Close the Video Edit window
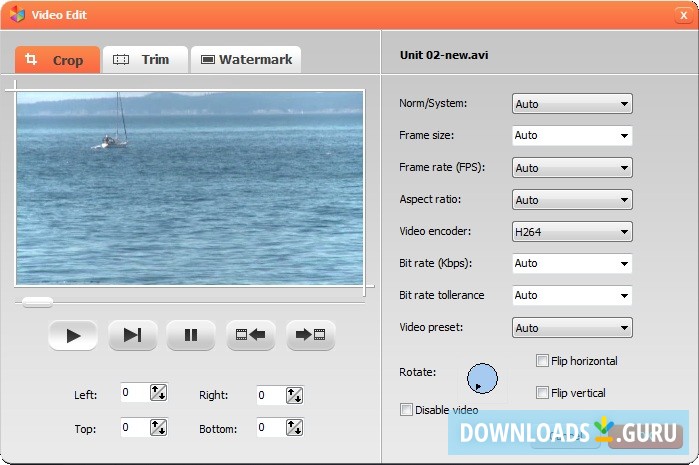The height and width of the screenshot is (465, 699). [x=683, y=16]
